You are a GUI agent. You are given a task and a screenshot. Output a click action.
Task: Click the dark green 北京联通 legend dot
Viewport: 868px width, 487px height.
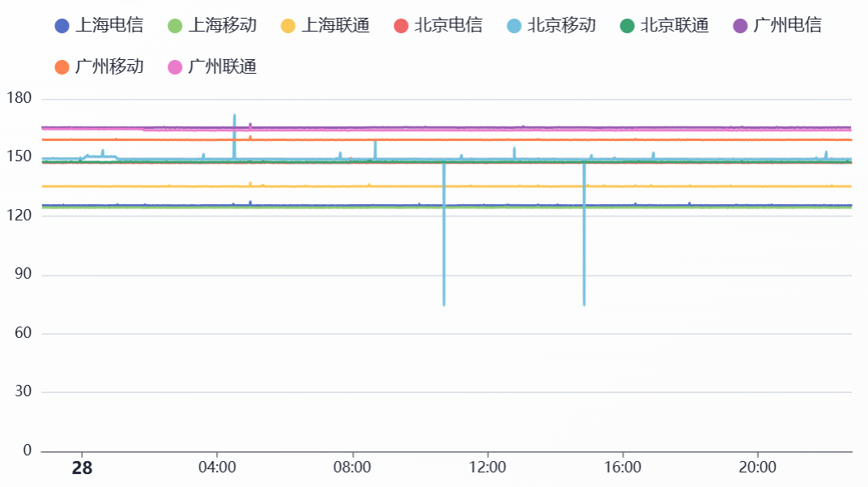coord(628,26)
